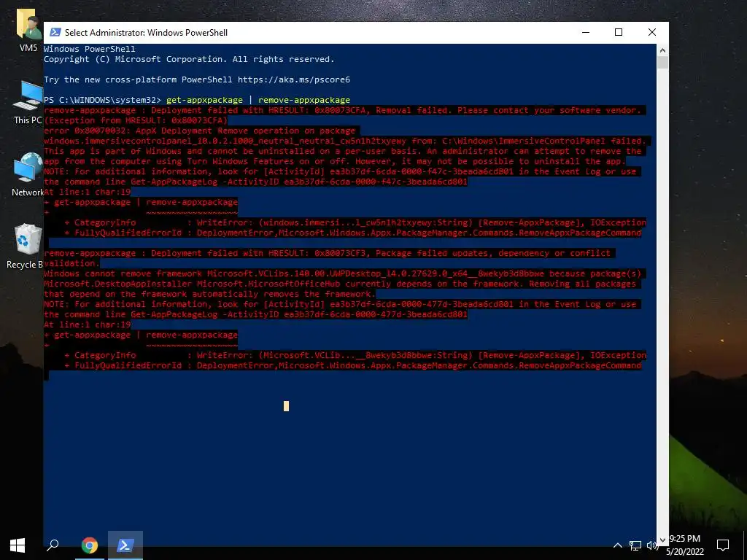Open volume control tray icon
The width and height of the screenshot is (747, 560).
coord(651,545)
